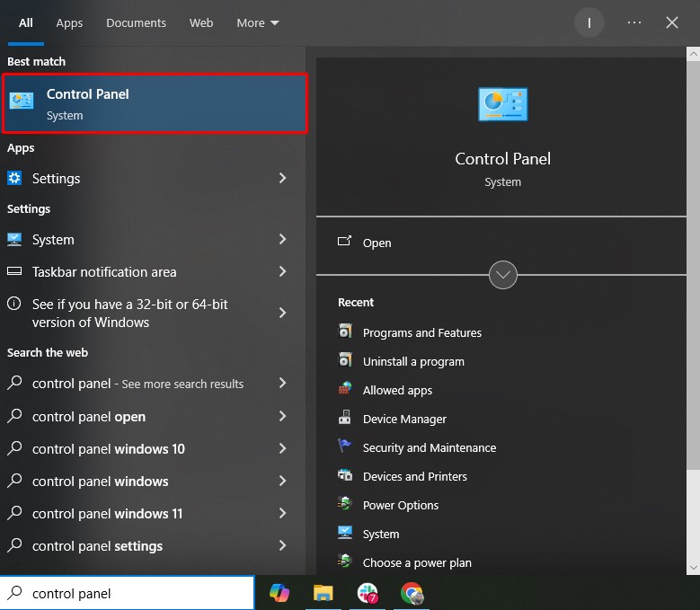
Task: Click the Settings app gear icon
Action: coord(14,178)
